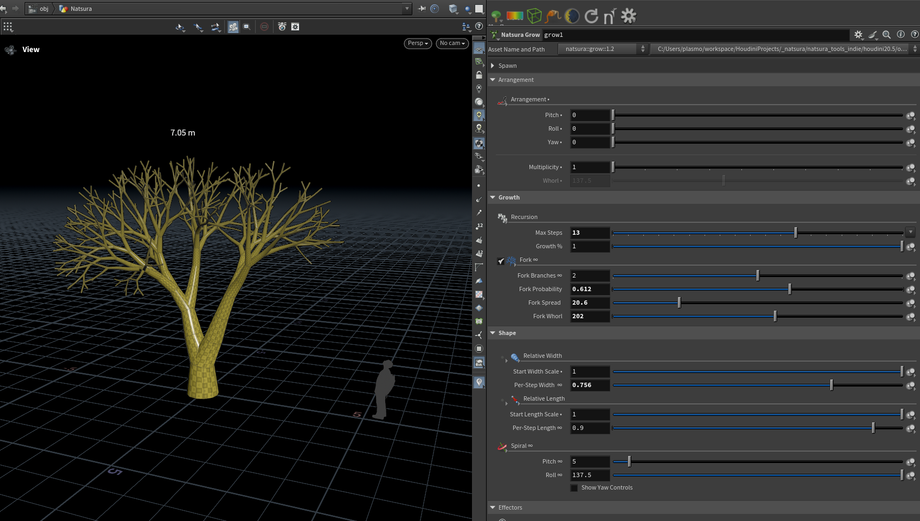
Task: Click the lock icon in viewport sidebar
Action: pos(479,75)
